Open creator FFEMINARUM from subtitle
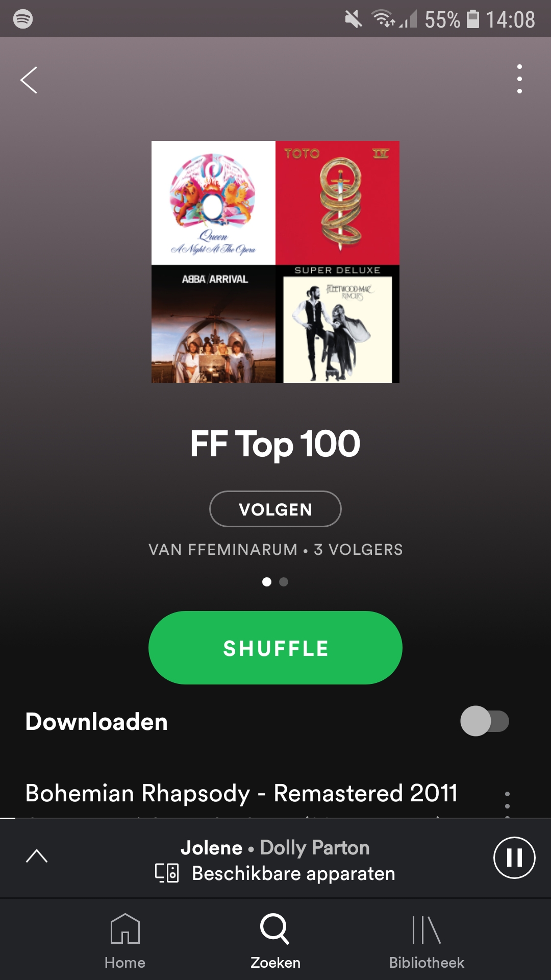 (223, 550)
